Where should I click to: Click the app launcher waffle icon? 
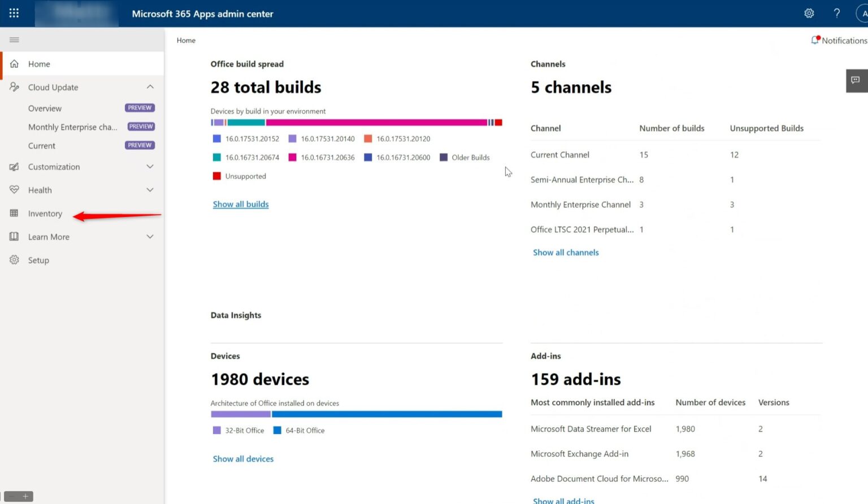point(14,13)
